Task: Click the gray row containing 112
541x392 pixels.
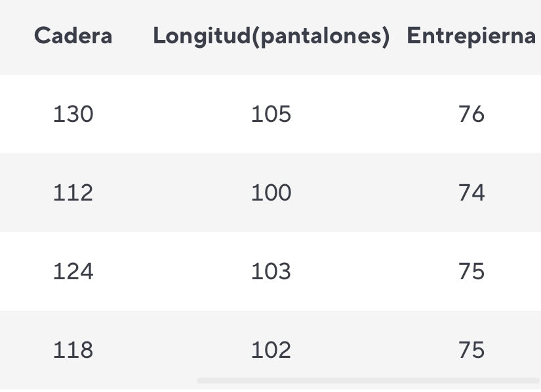Action: [270, 193]
